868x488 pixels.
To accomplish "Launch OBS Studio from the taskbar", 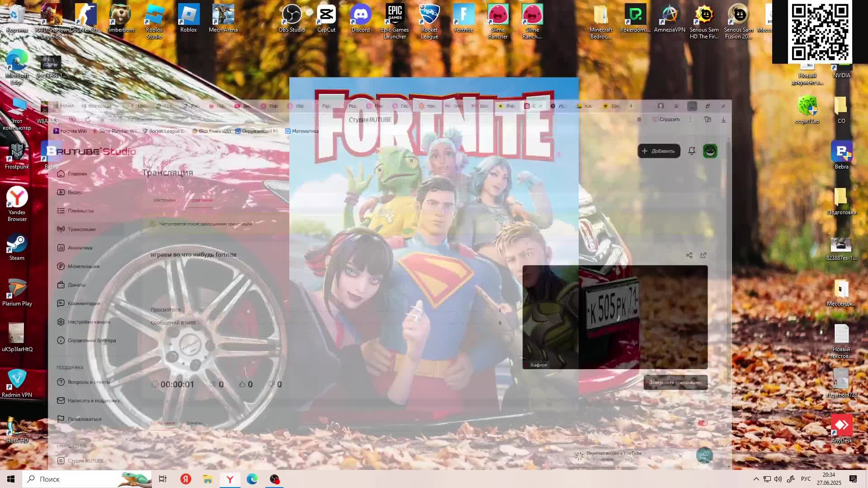I will (274, 479).
